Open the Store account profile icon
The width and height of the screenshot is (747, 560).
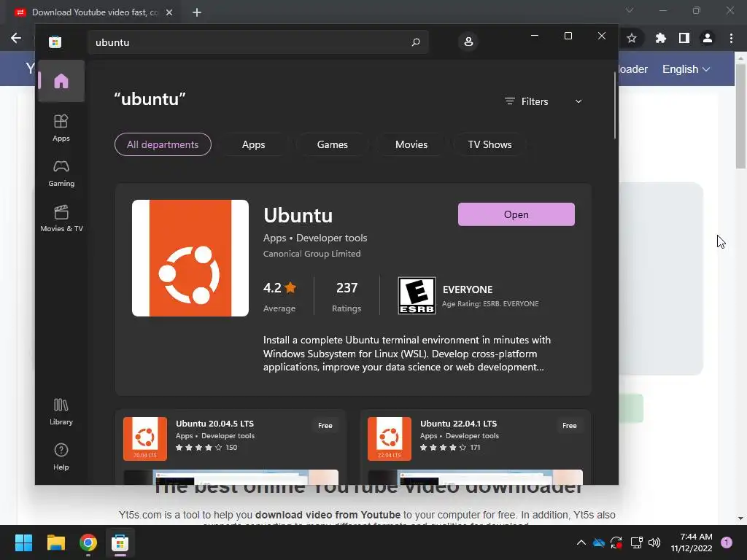tap(468, 42)
